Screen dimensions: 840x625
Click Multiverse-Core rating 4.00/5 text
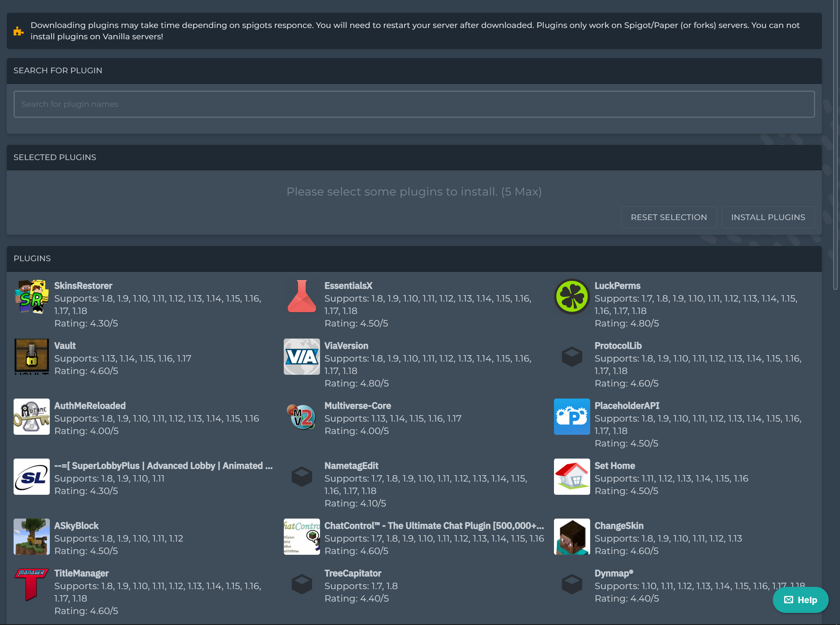[x=356, y=431]
